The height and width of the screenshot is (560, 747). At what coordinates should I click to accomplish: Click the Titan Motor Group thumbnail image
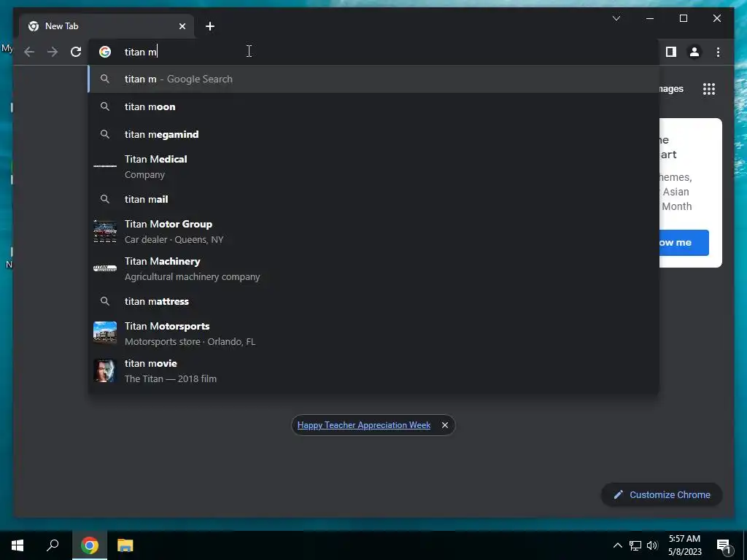tap(105, 231)
